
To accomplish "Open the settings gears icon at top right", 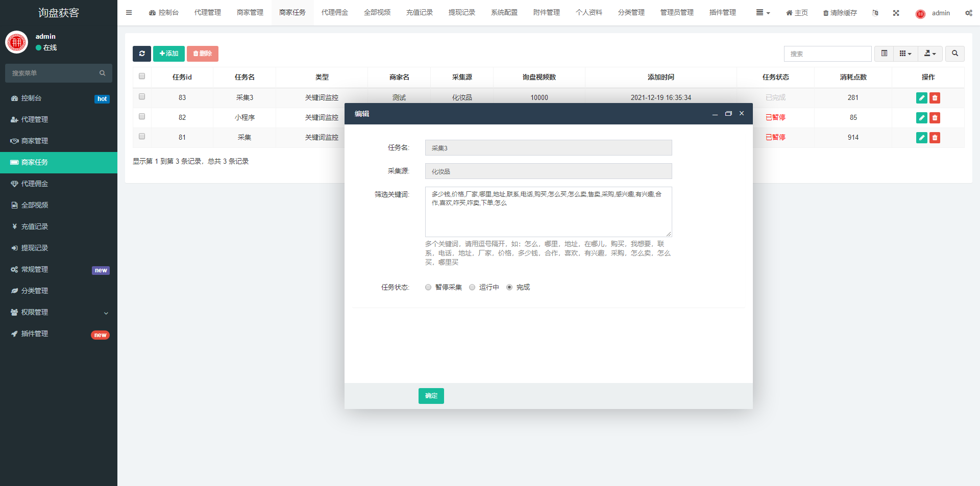I will 968,13.
